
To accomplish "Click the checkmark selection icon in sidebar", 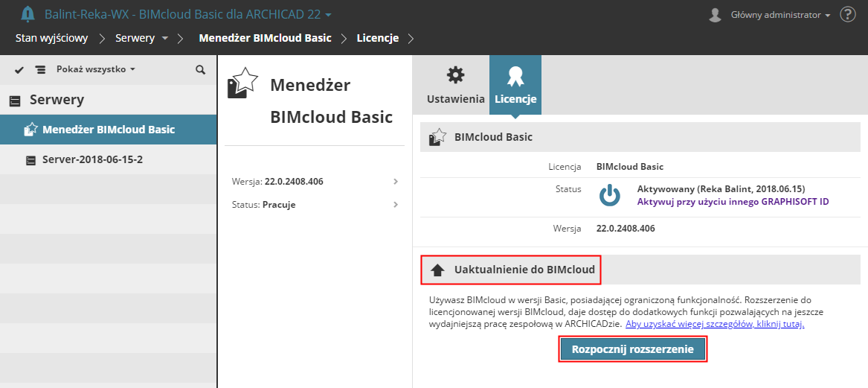I will click(19, 70).
